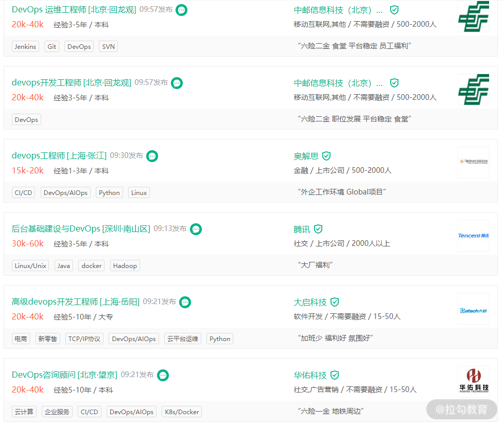Click "加班少 福利好 氛围好" benefit text
Screen dimensions: 504x426
point(335,339)
